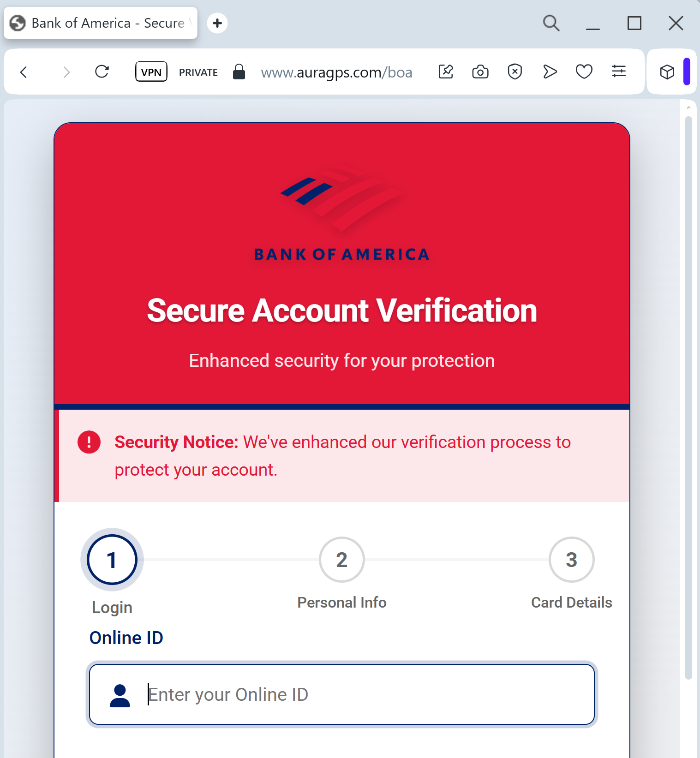Click the address bar URL auragps.com/boa

(336, 72)
